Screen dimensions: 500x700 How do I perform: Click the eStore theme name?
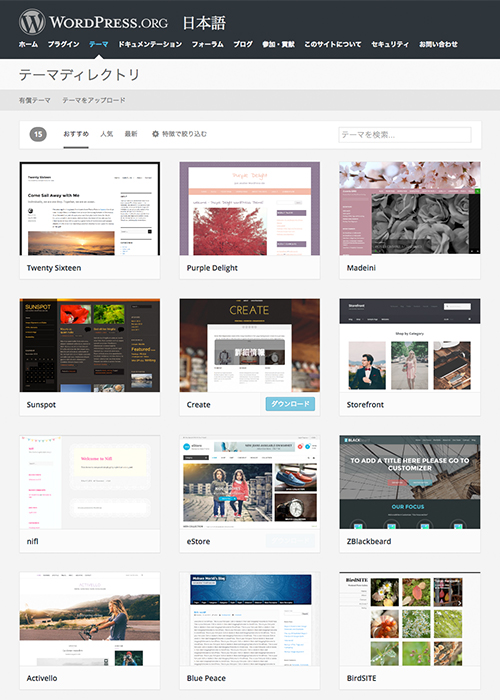click(198, 542)
